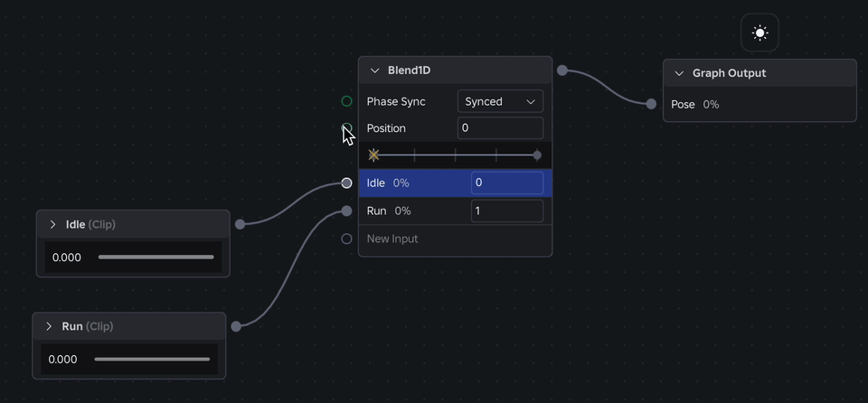
Task: Click the Run input port on Blend1D
Action: pyautogui.click(x=346, y=211)
